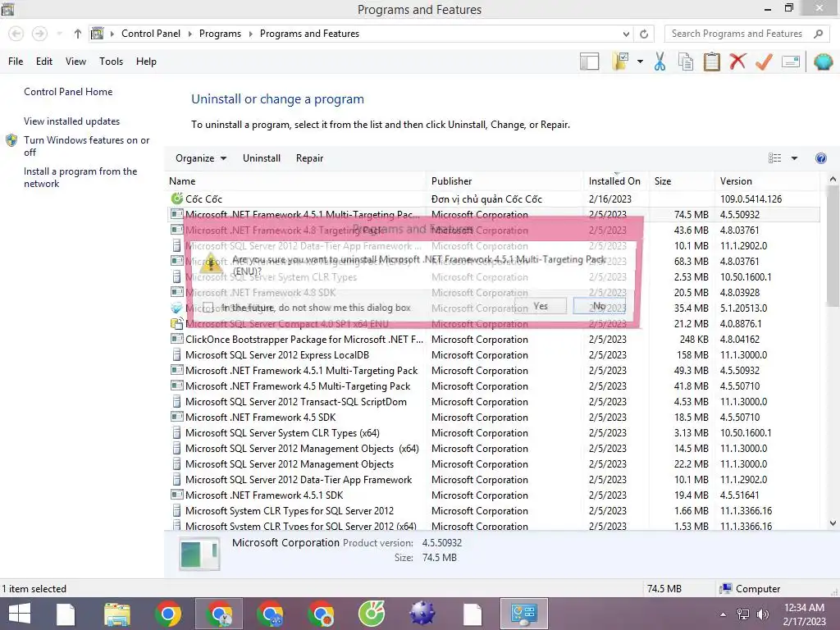Screen dimensions: 840x630
Task: Click the search magnifier icon
Action: coord(818,34)
